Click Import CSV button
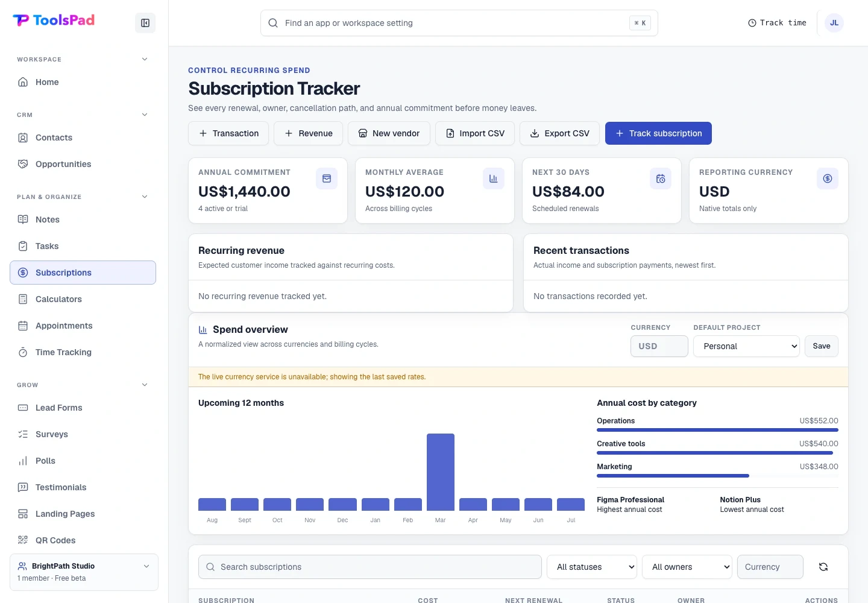Viewport: 868px width, 603px height. (475, 133)
